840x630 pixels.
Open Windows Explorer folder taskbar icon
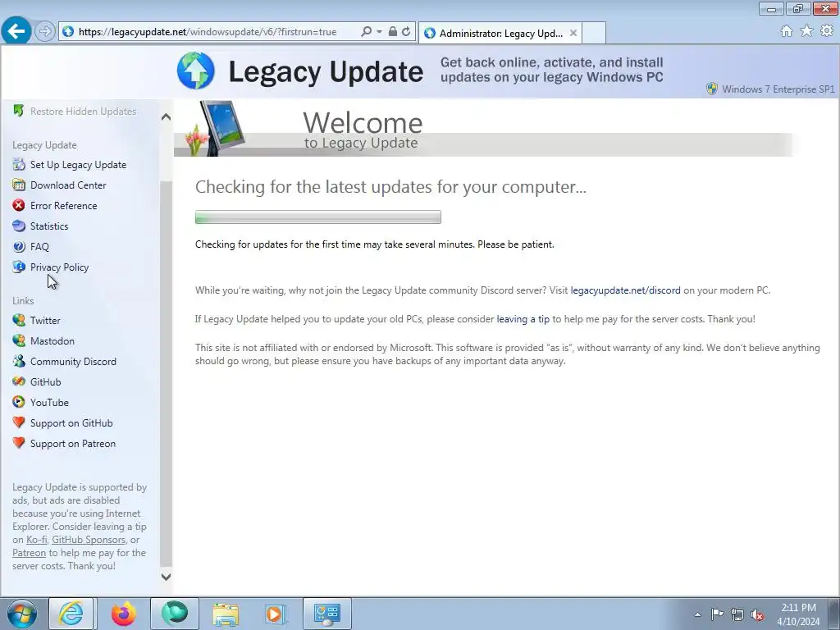pyautogui.click(x=226, y=614)
